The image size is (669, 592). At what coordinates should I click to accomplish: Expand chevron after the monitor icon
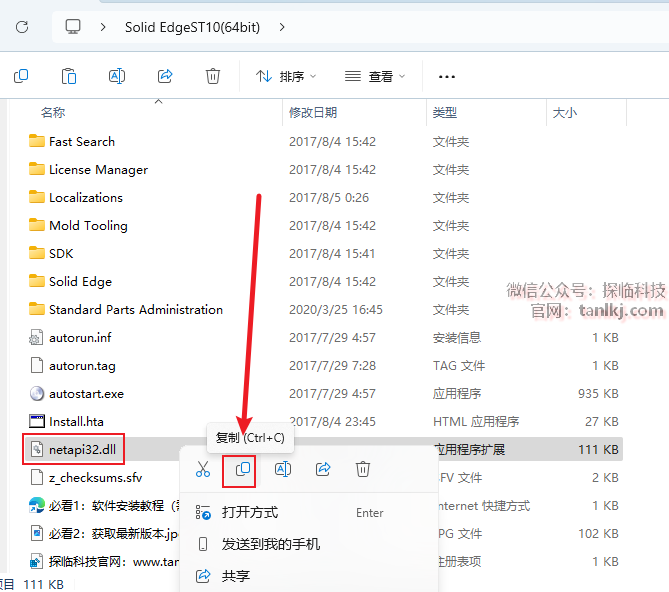click(x=103, y=27)
